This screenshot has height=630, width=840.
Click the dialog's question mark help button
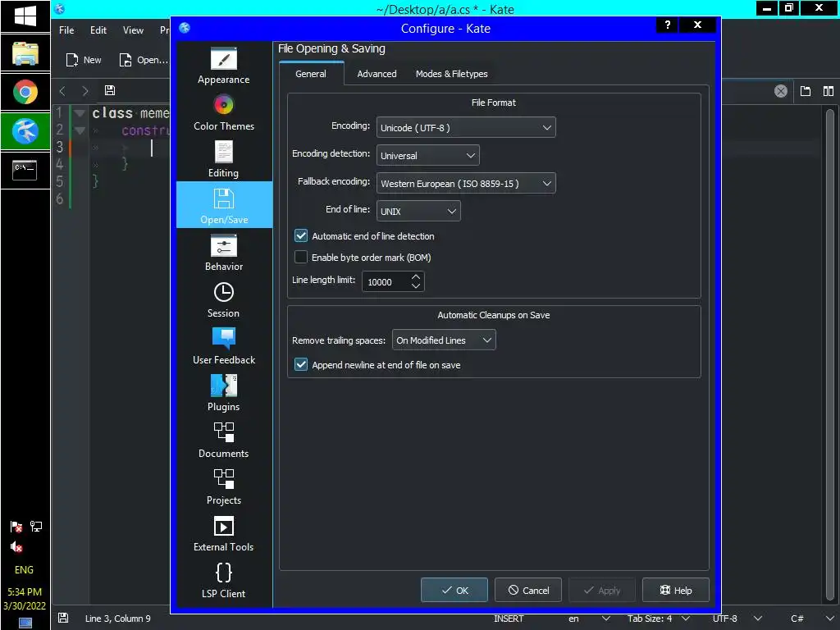point(667,25)
